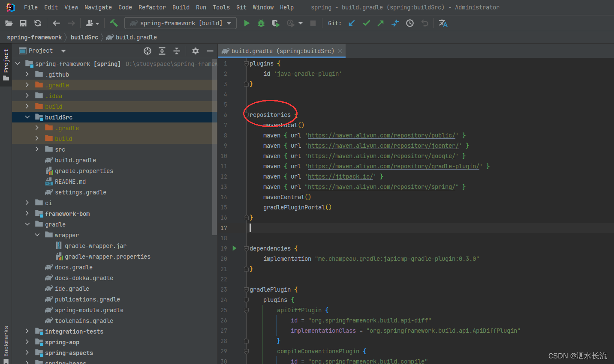Collapse the wrapper folder arrow
The width and height of the screenshot is (614, 364).
[37, 235]
